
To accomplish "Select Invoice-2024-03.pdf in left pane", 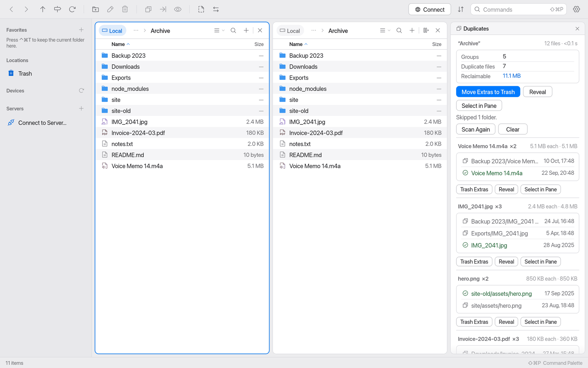I will tap(182, 133).
